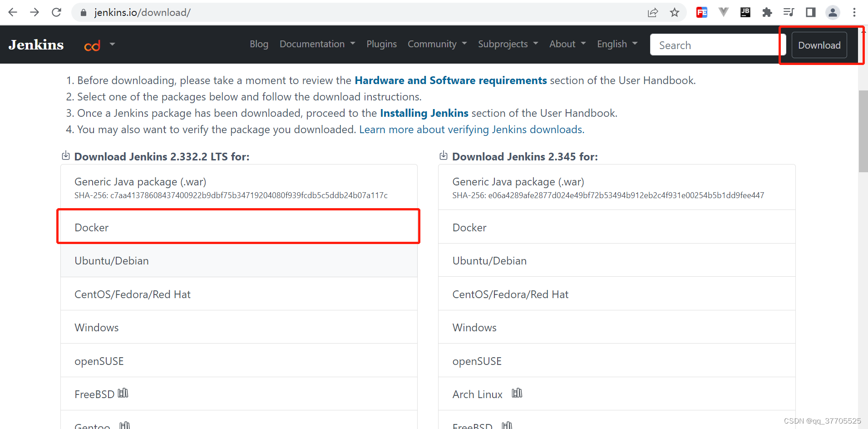Expand the Documentation dropdown menu
The width and height of the screenshot is (868, 429).
coord(317,44)
